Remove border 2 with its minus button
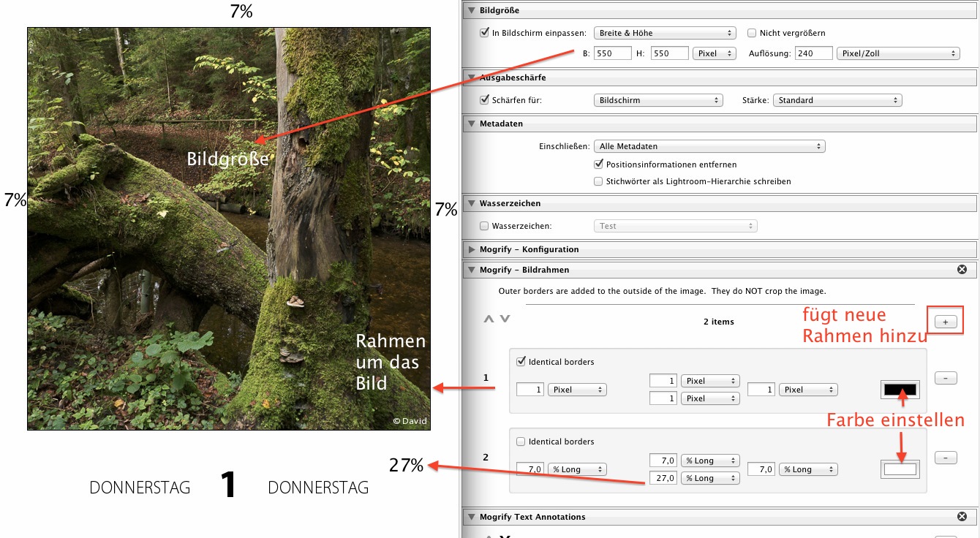The width and height of the screenshot is (980, 538). tap(946, 458)
